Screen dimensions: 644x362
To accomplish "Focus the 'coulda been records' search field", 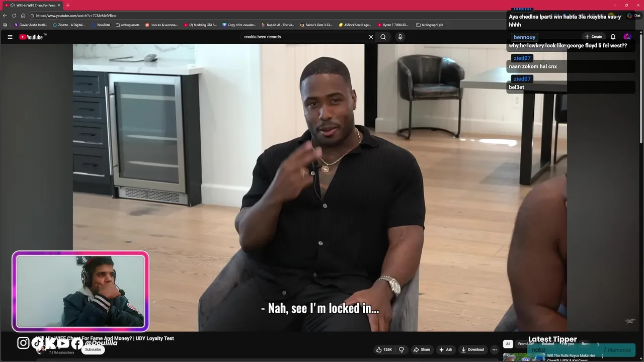I will [x=304, y=37].
